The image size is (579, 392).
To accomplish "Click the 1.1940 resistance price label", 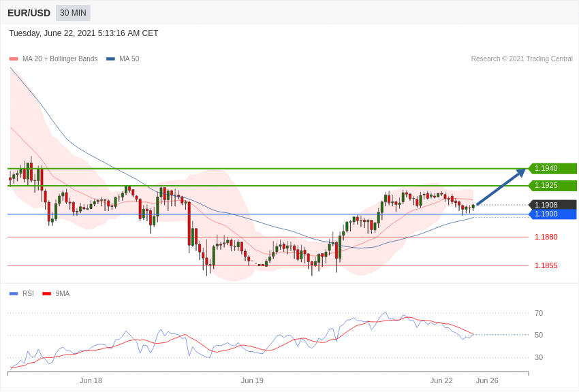I will point(553,168).
